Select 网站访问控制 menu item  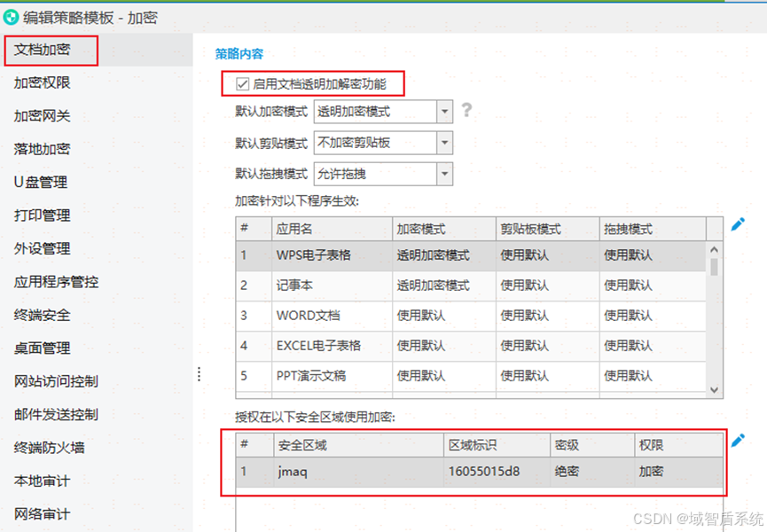pyautogui.click(x=57, y=382)
